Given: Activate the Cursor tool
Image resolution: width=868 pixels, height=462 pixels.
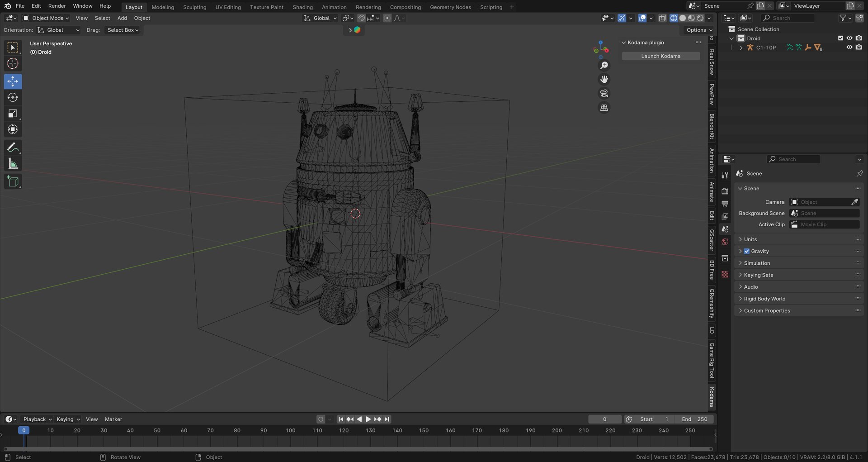Looking at the screenshot, I should (x=13, y=64).
